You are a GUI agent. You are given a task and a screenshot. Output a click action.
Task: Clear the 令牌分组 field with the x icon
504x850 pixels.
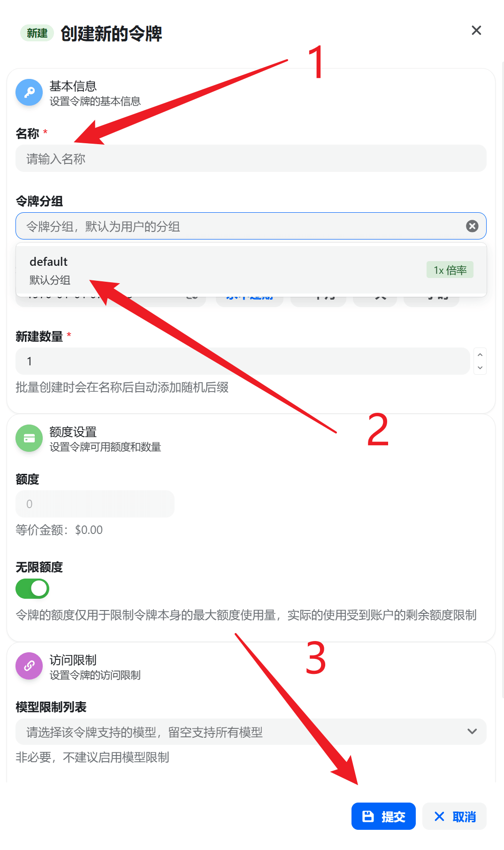pos(472,226)
